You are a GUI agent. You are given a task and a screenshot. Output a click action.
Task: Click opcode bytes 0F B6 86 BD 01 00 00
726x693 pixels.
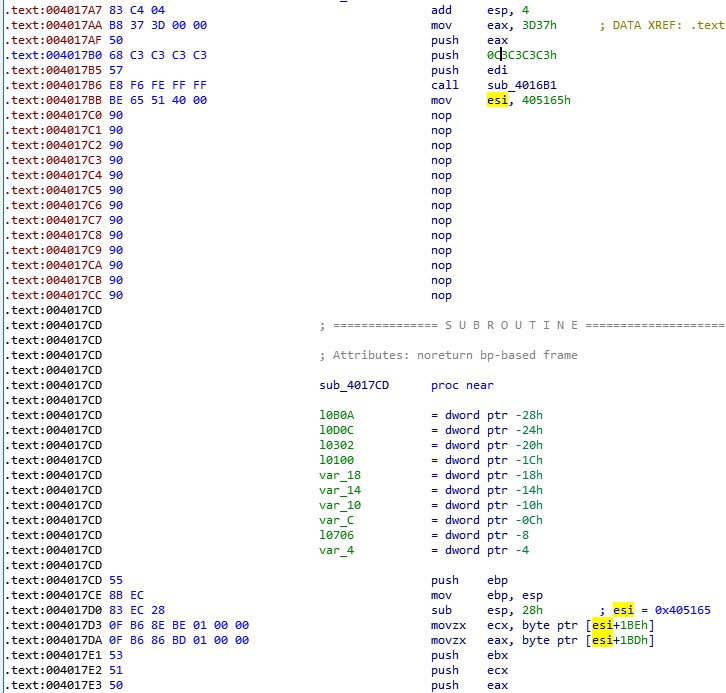tap(179, 640)
